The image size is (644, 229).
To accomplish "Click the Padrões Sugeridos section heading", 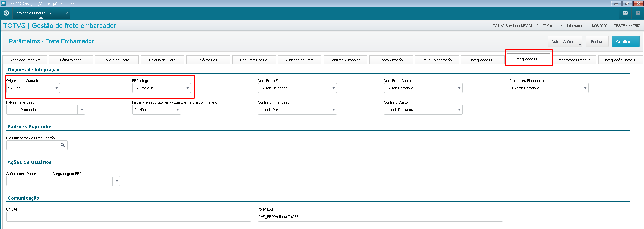I will click(x=30, y=127).
